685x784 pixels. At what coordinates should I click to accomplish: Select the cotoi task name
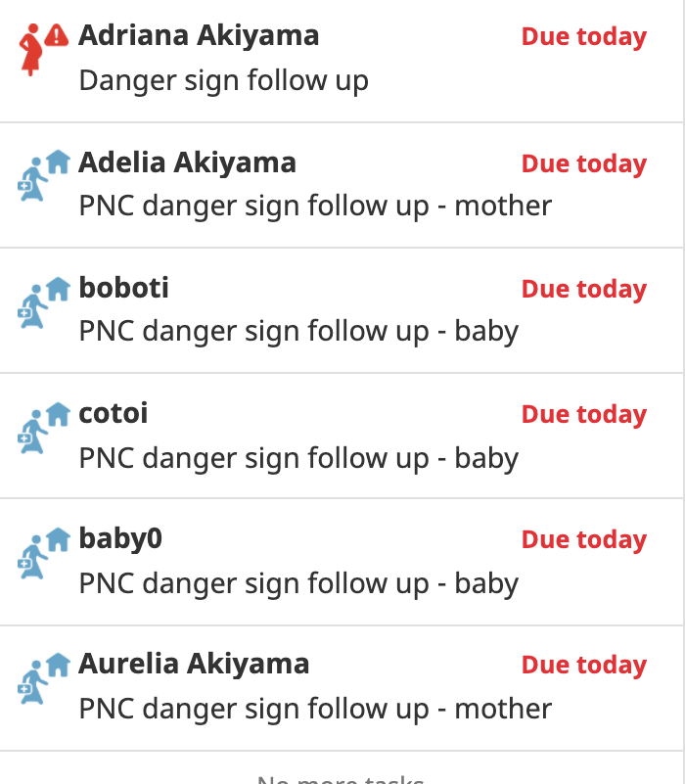click(114, 413)
